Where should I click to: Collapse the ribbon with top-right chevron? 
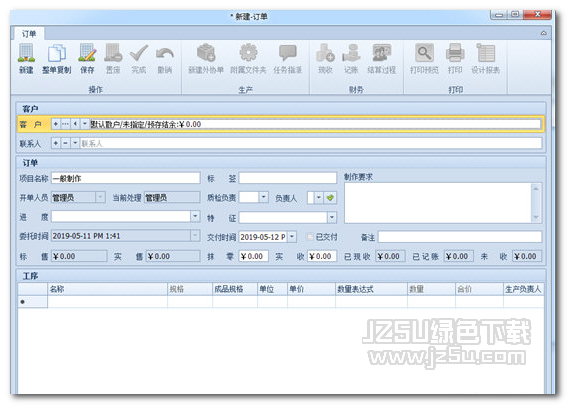pyautogui.click(x=543, y=33)
